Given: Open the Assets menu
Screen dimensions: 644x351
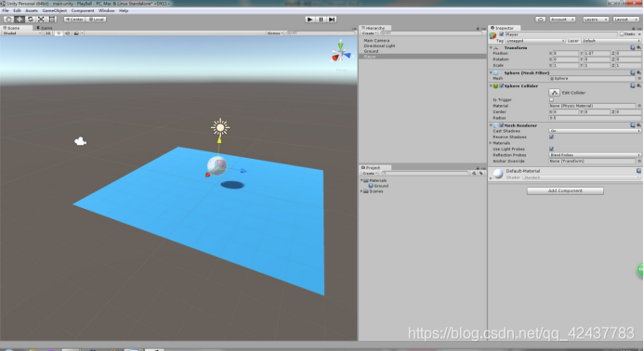Looking at the screenshot, I should pos(32,10).
